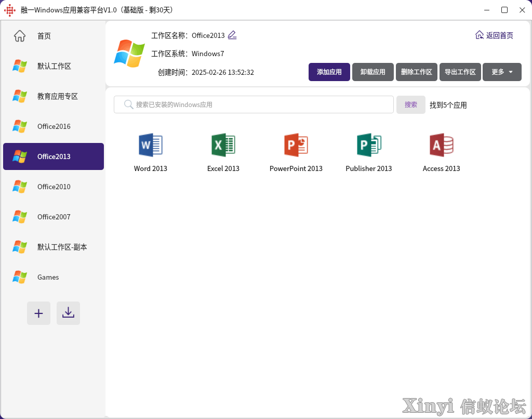Click the Office2007 workspace label
This screenshot has height=419, width=532.
54,217
